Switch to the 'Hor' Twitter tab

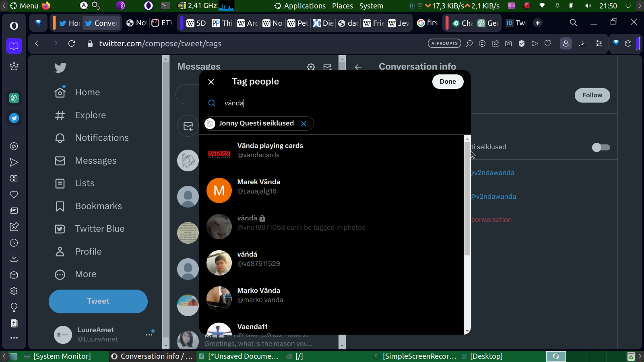pos(70,23)
